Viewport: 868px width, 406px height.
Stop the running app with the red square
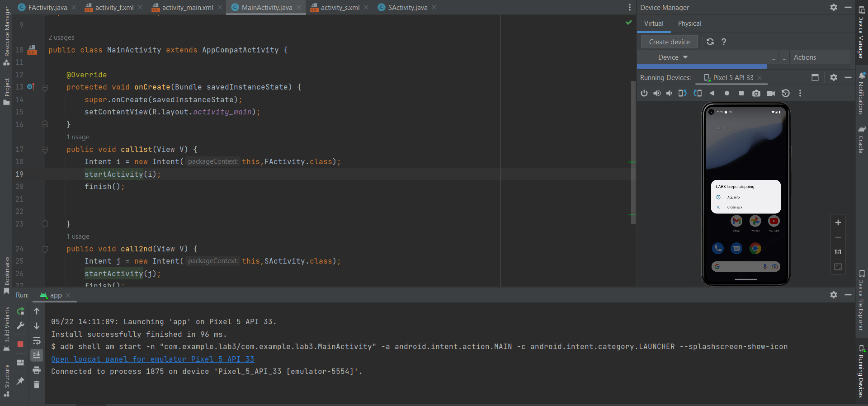tap(20, 344)
